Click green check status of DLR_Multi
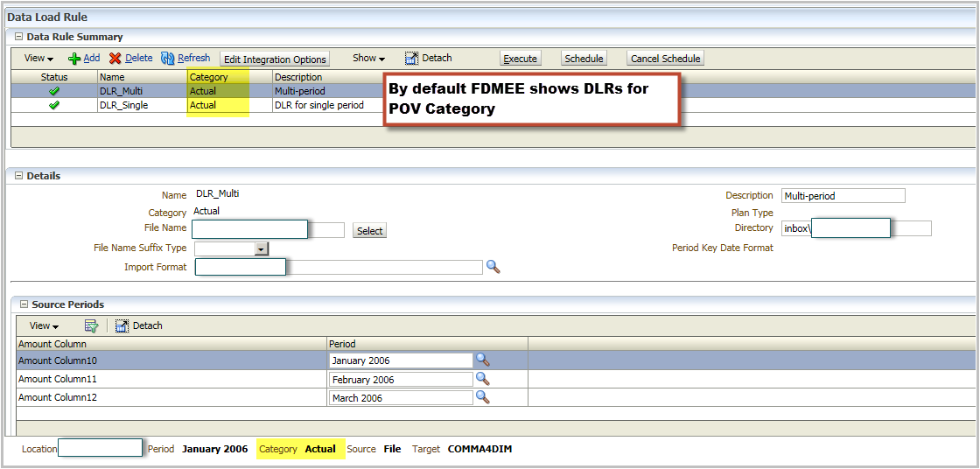Image resolution: width=980 pixels, height=469 pixels. (54, 91)
